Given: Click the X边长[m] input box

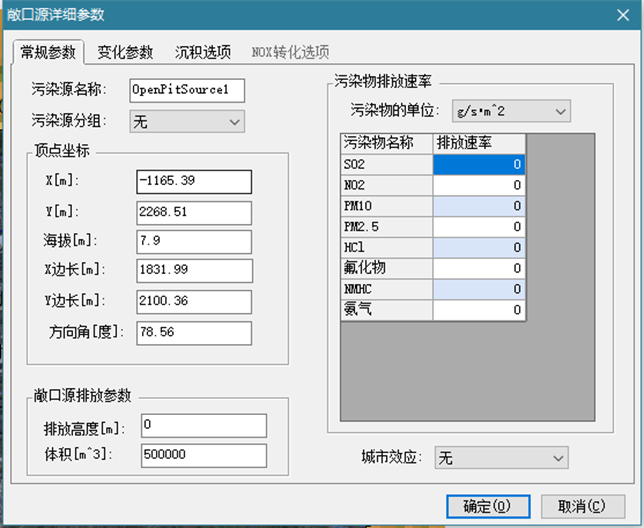Looking at the screenshot, I should 194,270.
